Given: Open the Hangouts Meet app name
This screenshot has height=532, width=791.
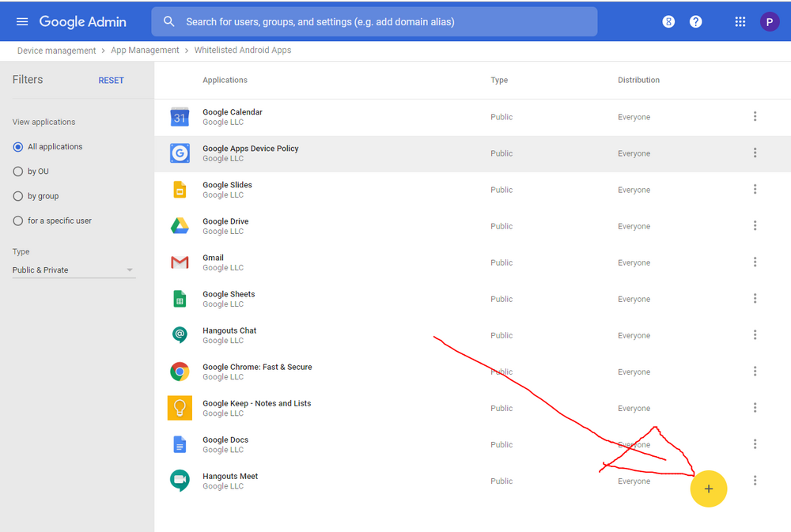Looking at the screenshot, I should (230, 476).
